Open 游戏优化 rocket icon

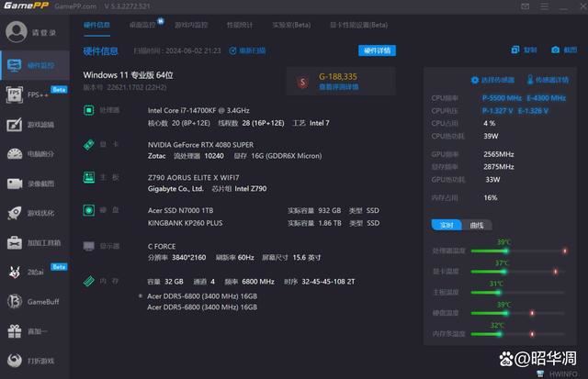click(x=32, y=213)
